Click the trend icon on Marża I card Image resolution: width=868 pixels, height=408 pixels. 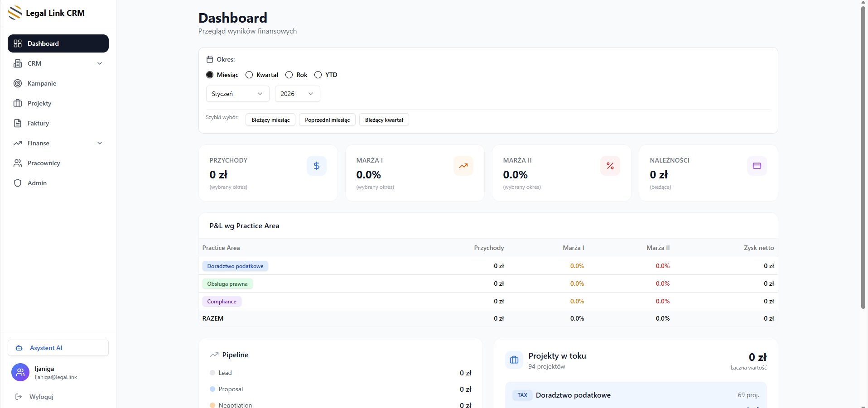(463, 166)
